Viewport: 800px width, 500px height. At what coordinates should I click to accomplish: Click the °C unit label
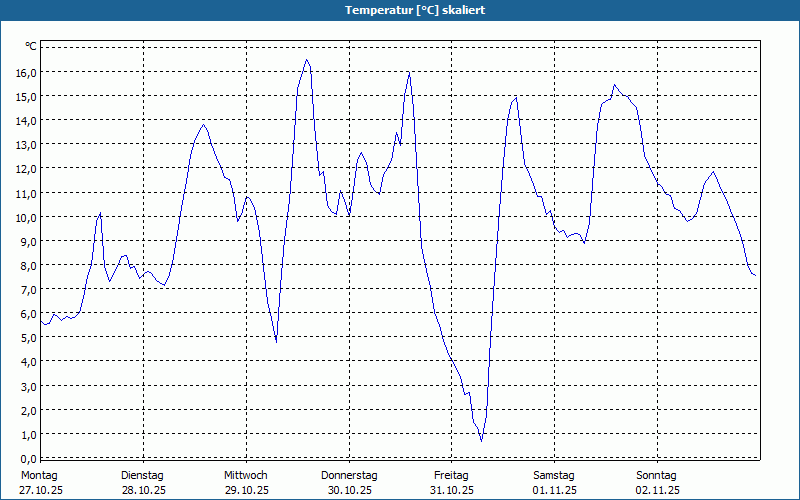pyautogui.click(x=31, y=46)
